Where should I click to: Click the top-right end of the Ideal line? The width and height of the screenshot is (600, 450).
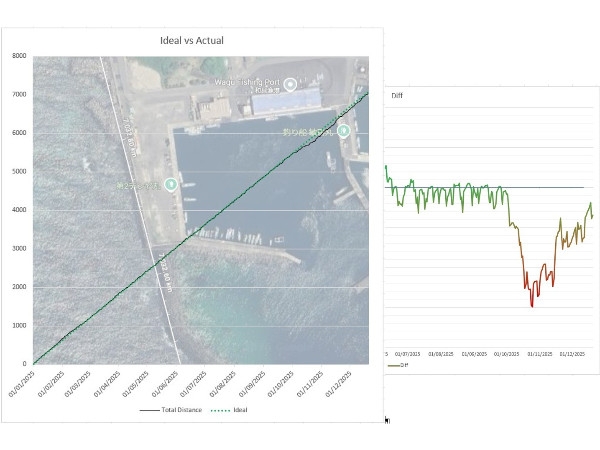[367, 94]
